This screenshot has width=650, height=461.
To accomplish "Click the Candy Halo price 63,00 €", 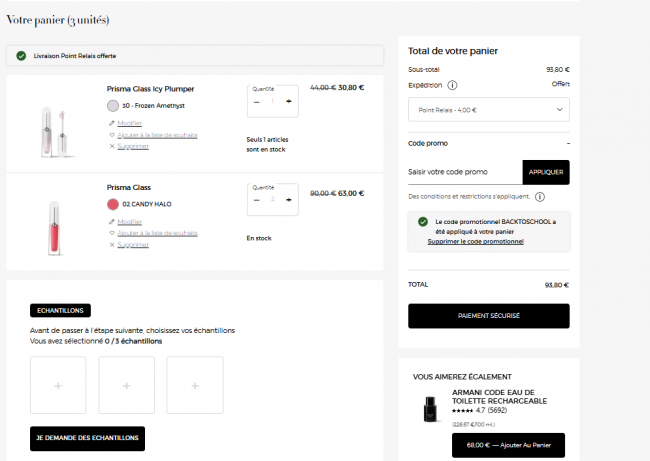I will [351, 194].
